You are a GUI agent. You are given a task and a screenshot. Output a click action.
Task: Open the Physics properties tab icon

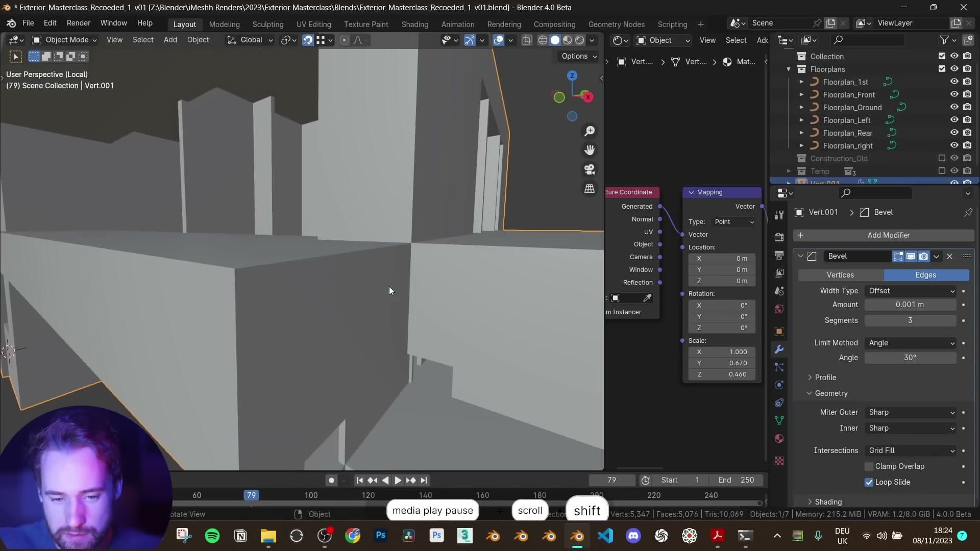779,385
